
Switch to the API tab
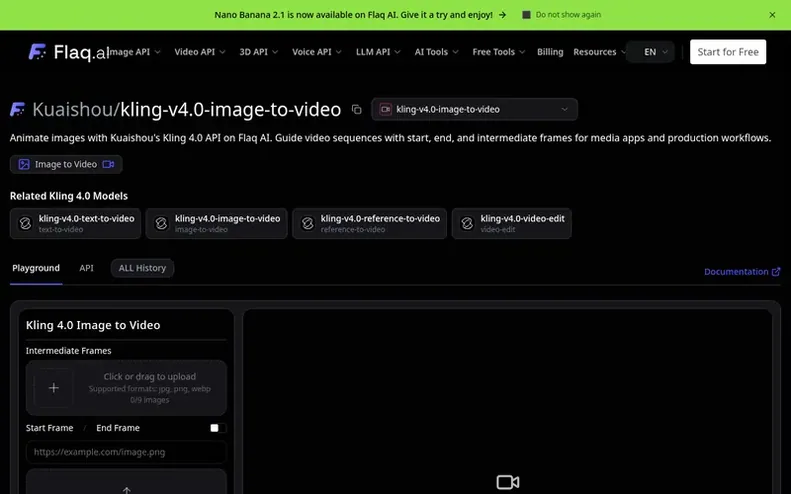coord(86,268)
